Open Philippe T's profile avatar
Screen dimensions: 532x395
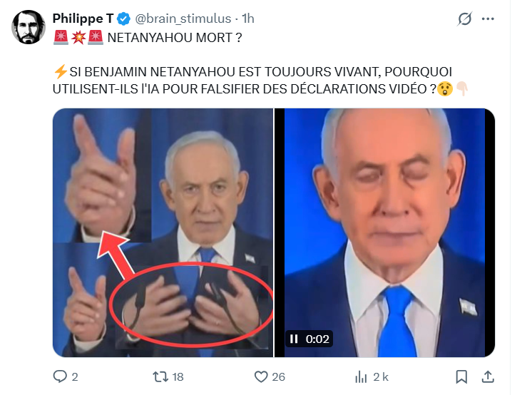pos(29,27)
